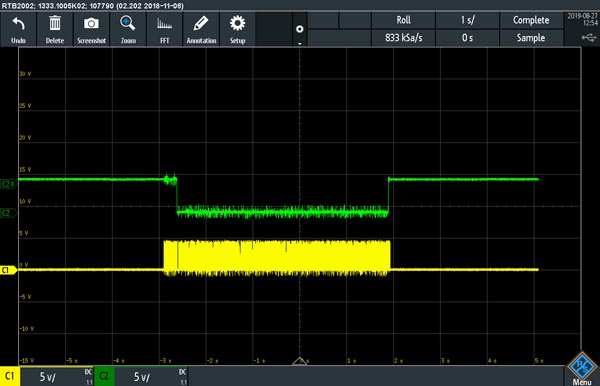
Task: Select the upper green C2 level marker
Action: click(x=8, y=184)
